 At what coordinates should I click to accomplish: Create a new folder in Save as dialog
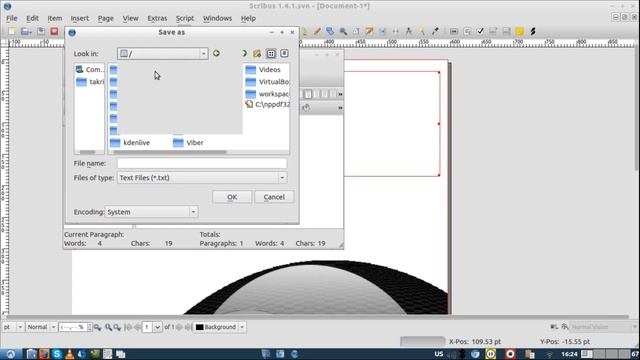pyautogui.click(x=257, y=53)
